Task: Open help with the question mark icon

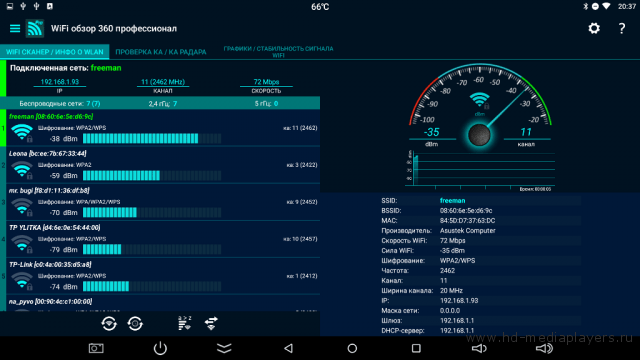Action: pos(622,29)
